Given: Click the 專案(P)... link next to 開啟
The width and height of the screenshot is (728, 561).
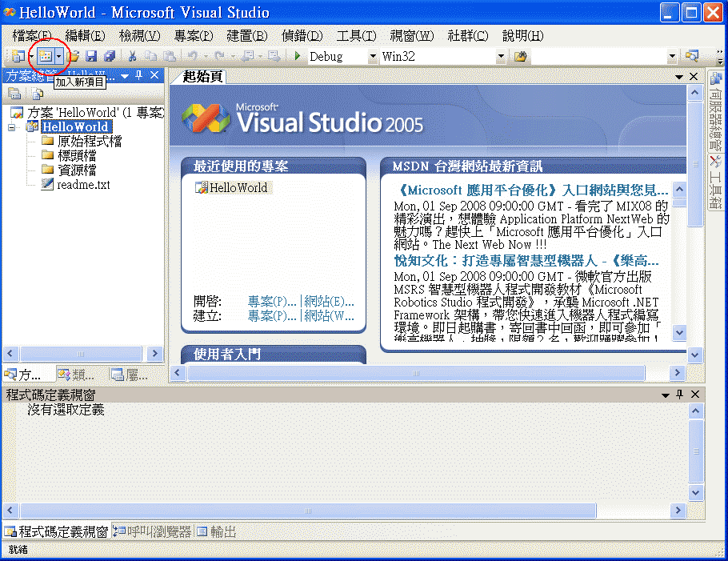Looking at the screenshot, I should point(272,302).
